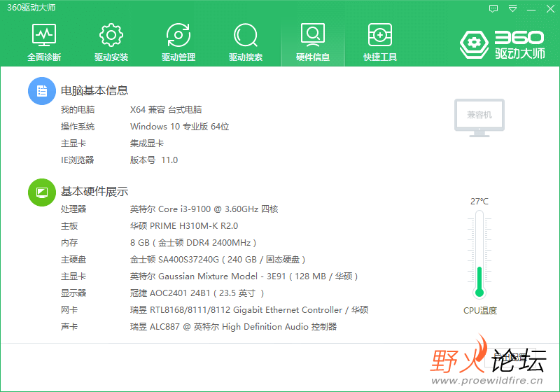Minimize the 360驱动大师 window
This screenshot has height=392, width=560.
(x=531, y=8)
